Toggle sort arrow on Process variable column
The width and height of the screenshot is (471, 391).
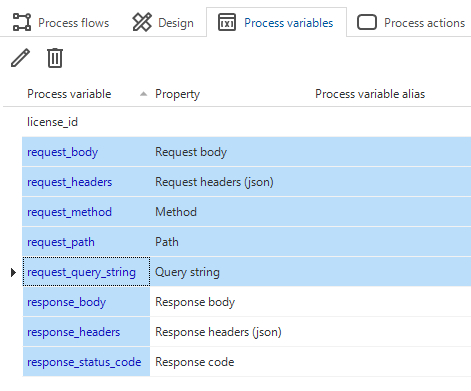pos(143,94)
